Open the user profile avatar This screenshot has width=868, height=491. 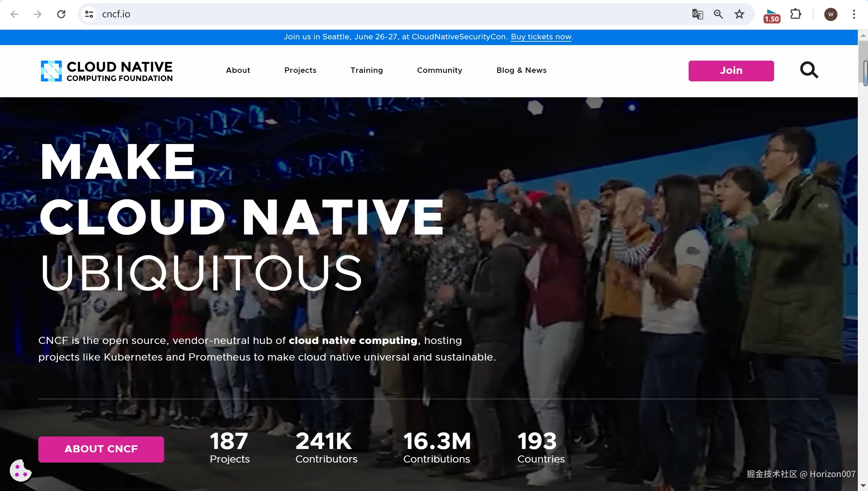click(830, 14)
